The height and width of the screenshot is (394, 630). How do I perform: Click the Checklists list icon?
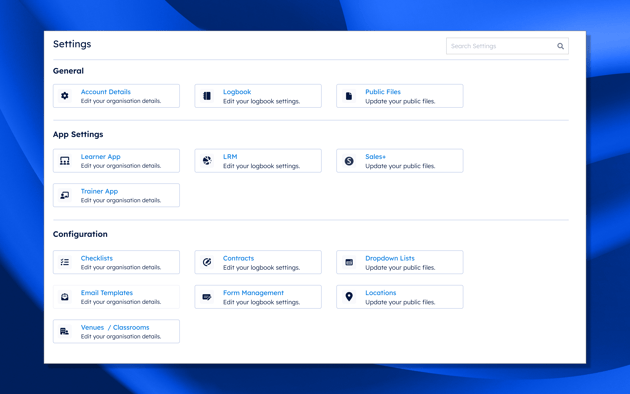[65, 262]
